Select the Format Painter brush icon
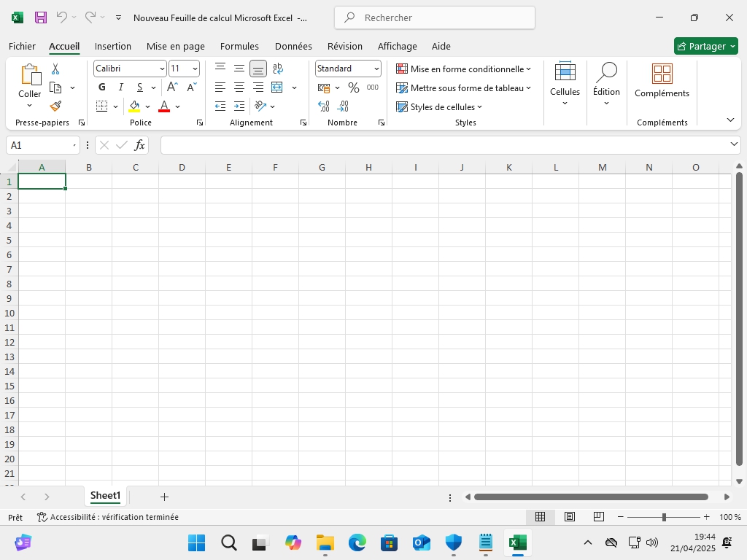The height and width of the screenshot is (560, 747). (x=55, y=106)
